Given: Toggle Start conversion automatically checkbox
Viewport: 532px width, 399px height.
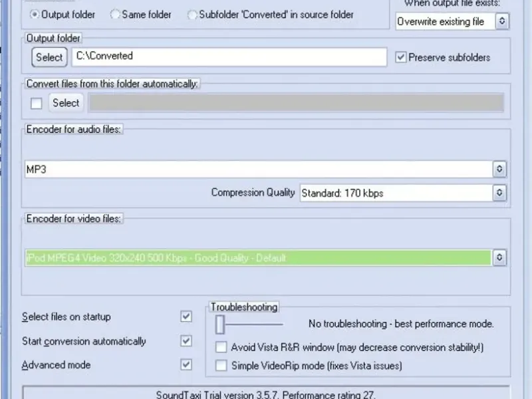Looking at the screenshot, I should coord(186,341).
